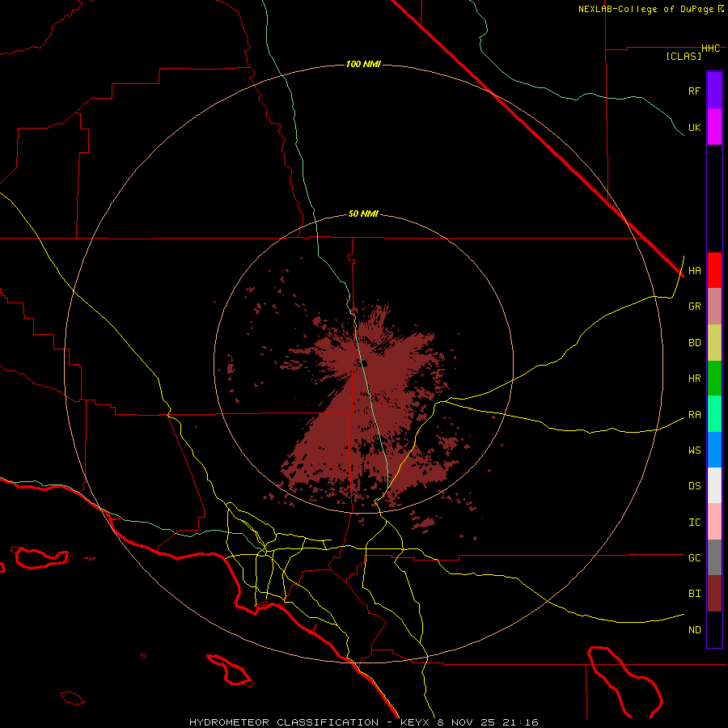Click the UK legend label
Screen dimensions: 728x728
694,127
